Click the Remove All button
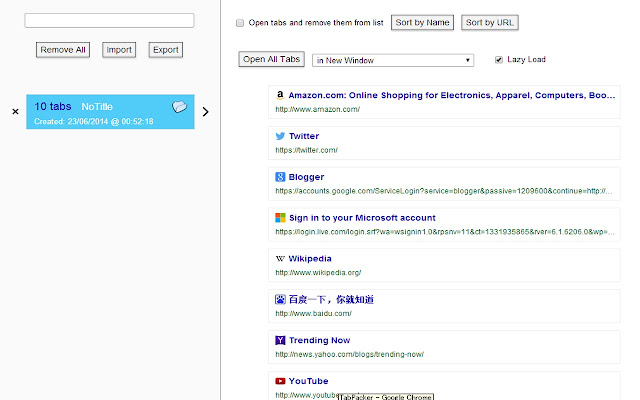This screenshot has height=400, width=640. 62,50
